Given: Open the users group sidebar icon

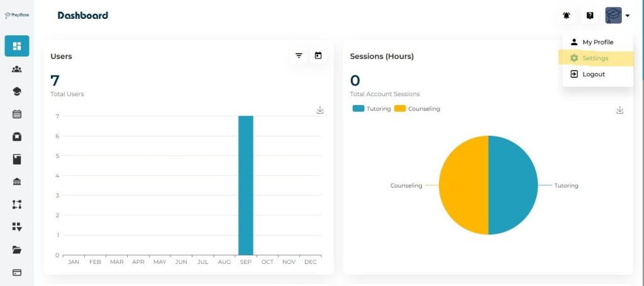Looking at the screenshot, I should point(17,69).
